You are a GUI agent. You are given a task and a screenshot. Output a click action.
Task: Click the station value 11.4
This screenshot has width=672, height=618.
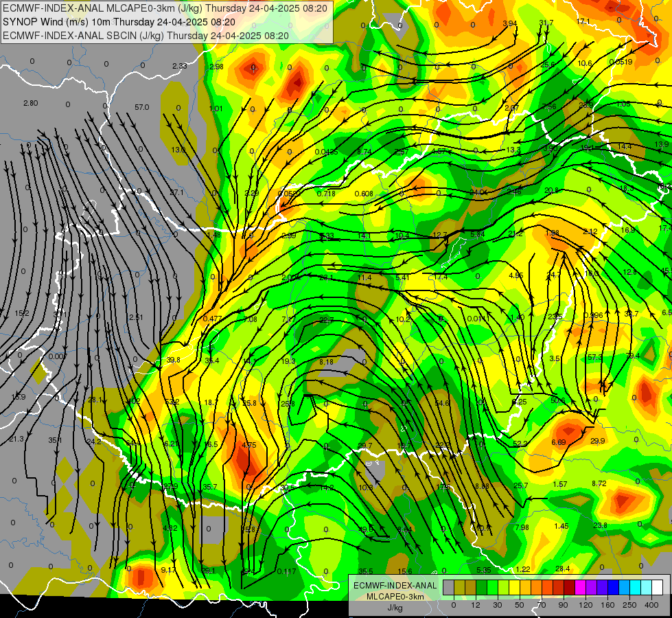click(x=364, y=277)
